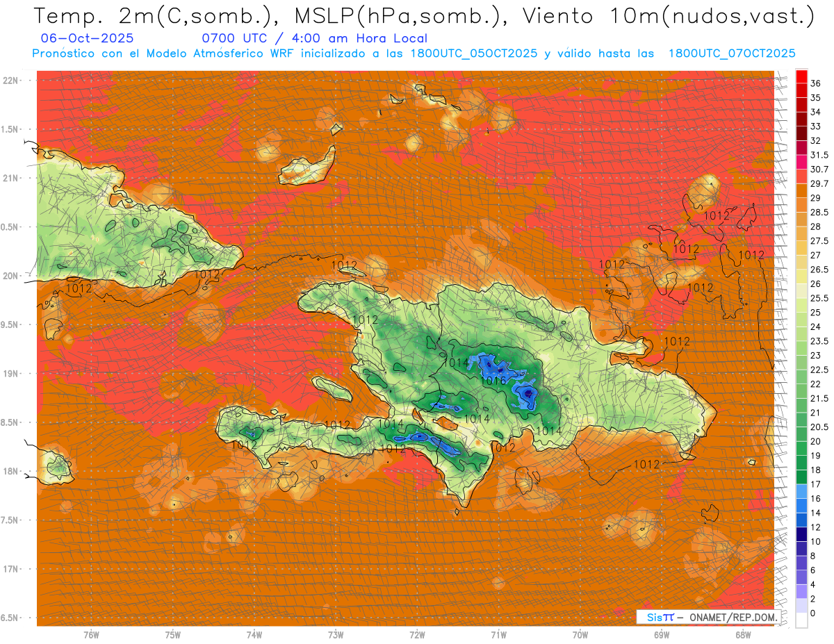The width and height of the screenshot is (834, 644).
Task: Select the swatch between 30.7 and 29.7
Action: tap(801, 176)
